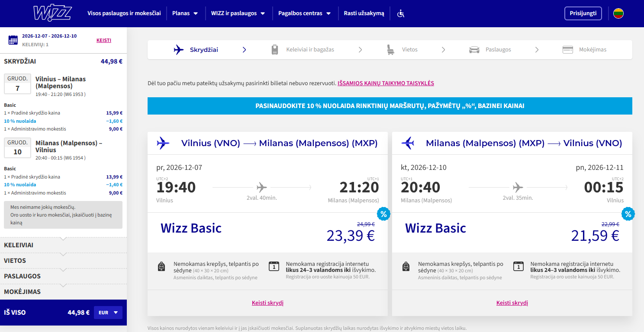Select Paslaugos step tab
This screenshot has width=644, height=332.
pyautogui.click(x=490, y=50)
